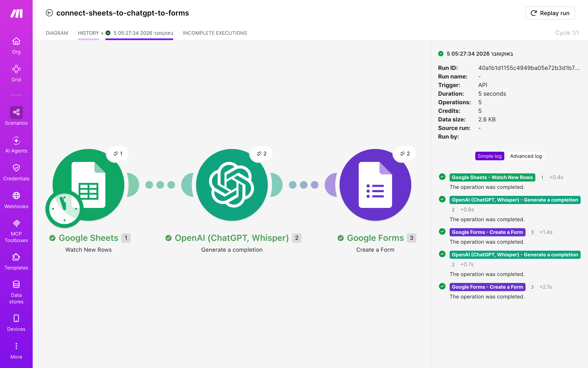Select the Simple log toggle
The image size is (588, 368).
pos(489,156)
